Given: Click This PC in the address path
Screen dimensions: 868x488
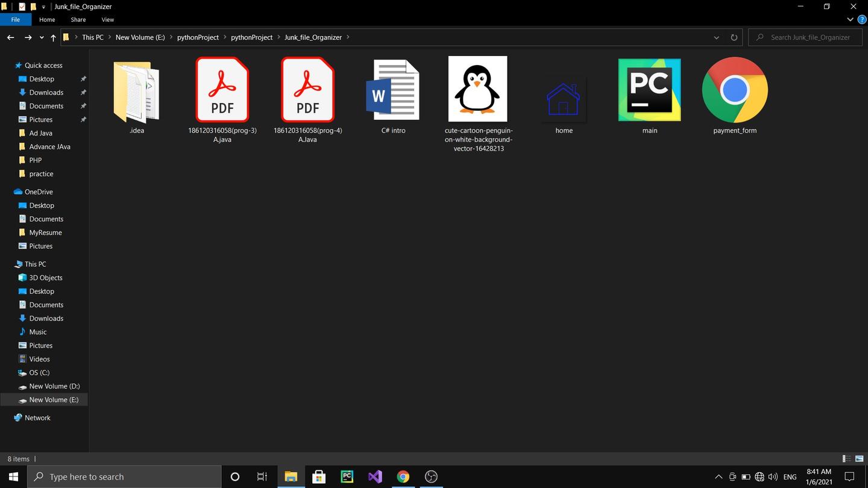Looking at the screenshot, I should click(x=93, y=37).
